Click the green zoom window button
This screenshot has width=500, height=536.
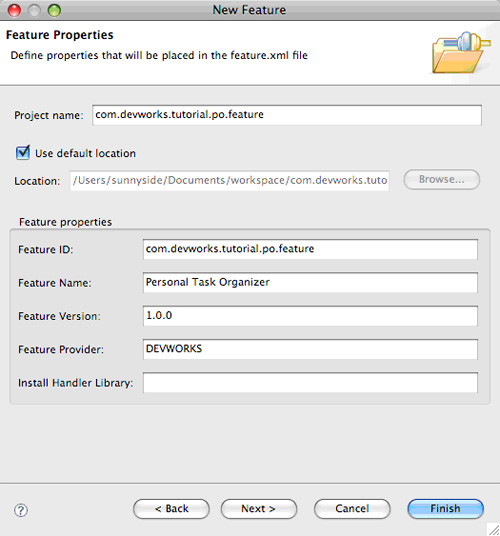[x=54, y=10]
